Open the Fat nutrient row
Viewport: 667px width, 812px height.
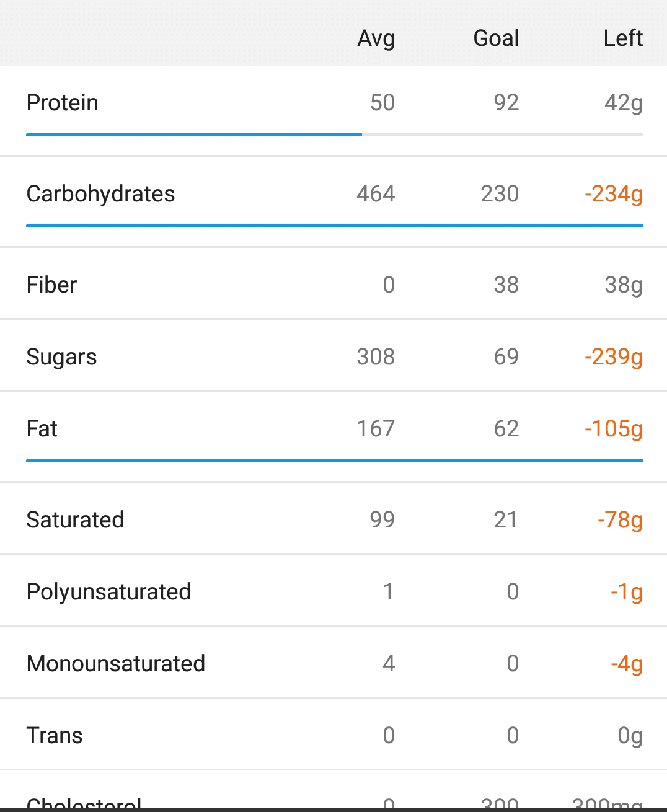click(x=333, y=436)
